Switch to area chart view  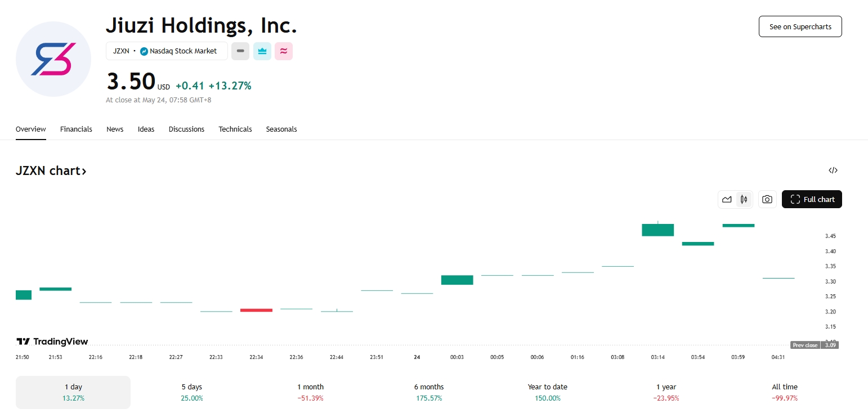(727, 199)
